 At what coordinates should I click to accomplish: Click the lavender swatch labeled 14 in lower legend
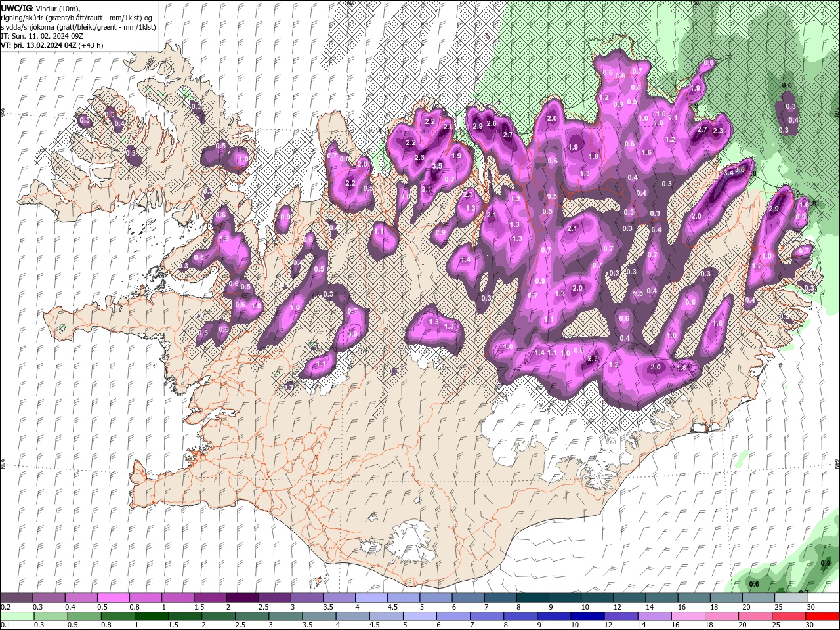pyautogui.click(x=654, y=616)
